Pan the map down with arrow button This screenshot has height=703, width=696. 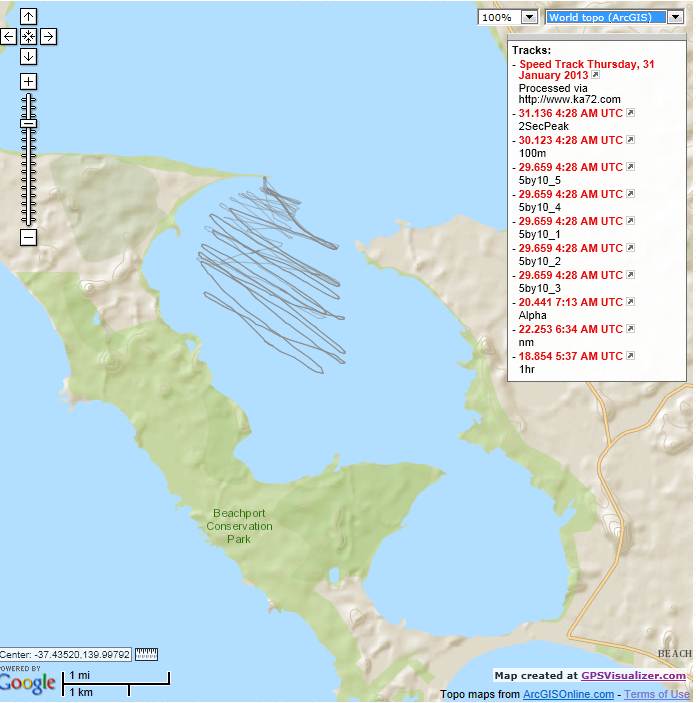point(28,56)
